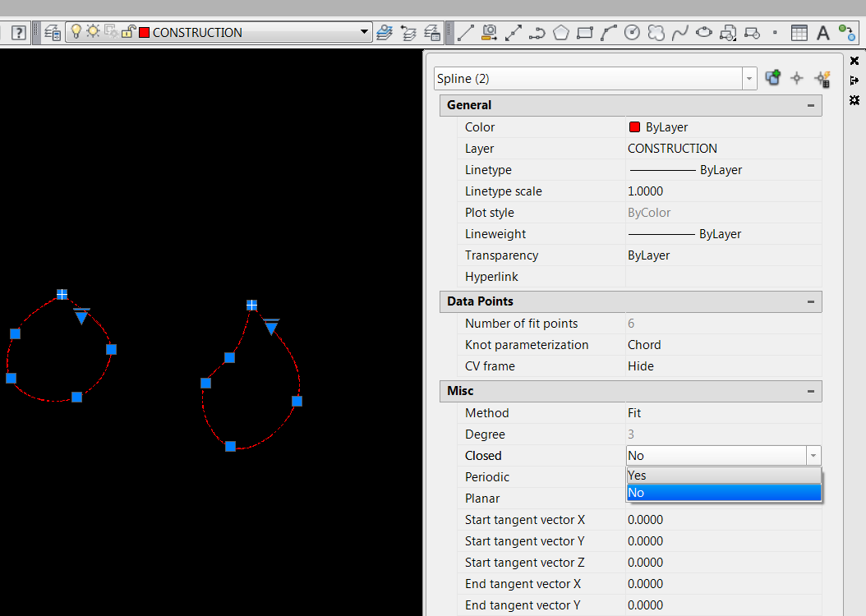This screenshot has height=616, width=866.
Task: Choose Yes in the Closed dropdown list
Action: [x=724, y=476]
